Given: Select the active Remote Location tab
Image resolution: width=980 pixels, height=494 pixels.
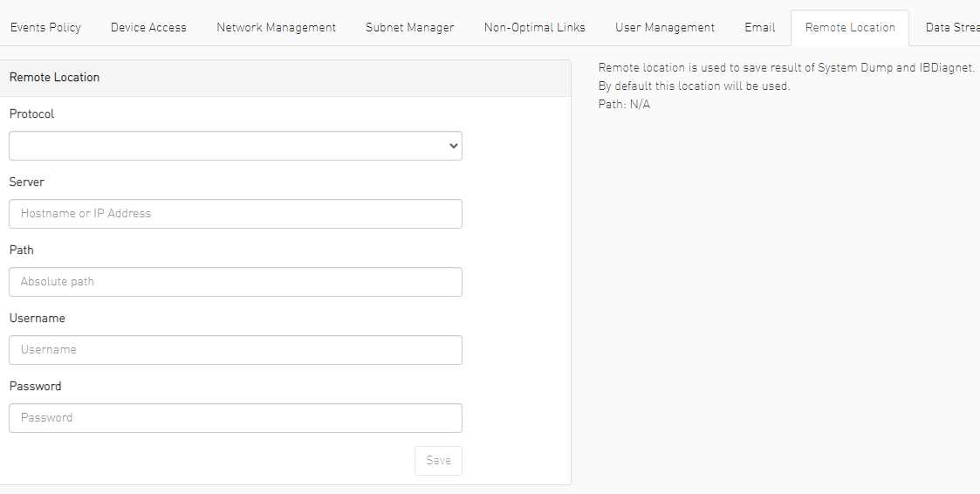Looking at the screenshot, I should tap(849, 27).
